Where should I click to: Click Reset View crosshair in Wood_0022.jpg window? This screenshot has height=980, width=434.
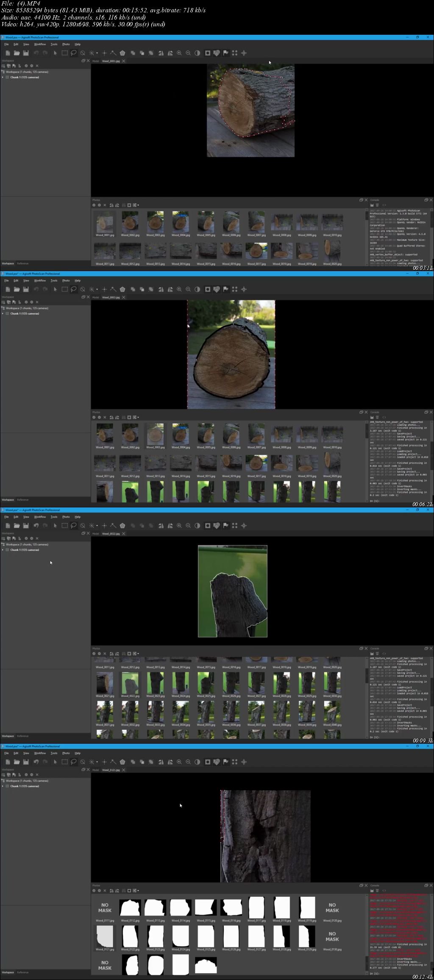point(244,526)
